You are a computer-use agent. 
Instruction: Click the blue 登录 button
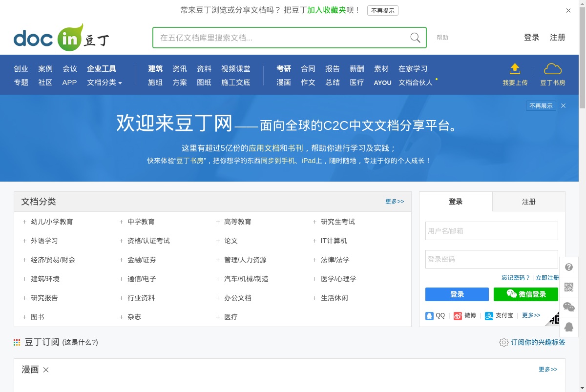(x=457, y=294)
